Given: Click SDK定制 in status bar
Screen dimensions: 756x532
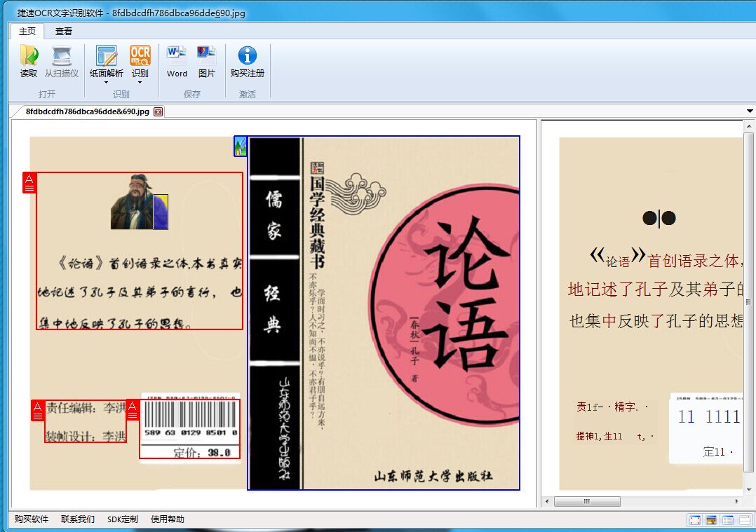Looking at the screenshot, I should (123, 519).
